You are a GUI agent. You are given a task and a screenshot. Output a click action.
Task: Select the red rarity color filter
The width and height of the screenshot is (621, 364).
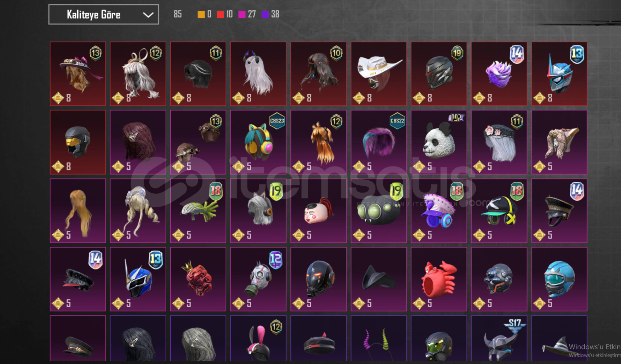coord(221,14)
